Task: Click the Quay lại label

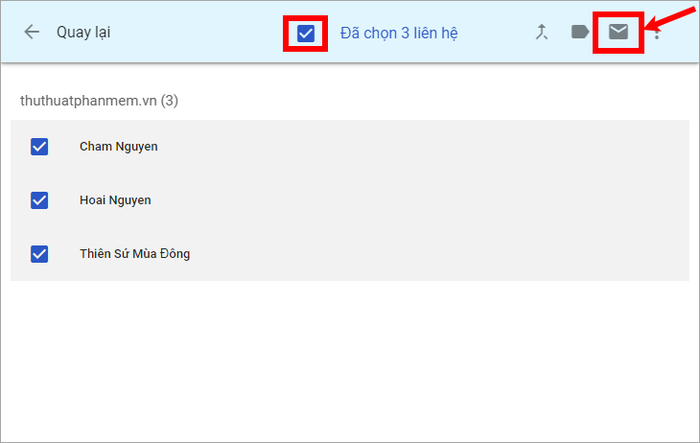Action: pyautogui.click(x=83, y=32)
